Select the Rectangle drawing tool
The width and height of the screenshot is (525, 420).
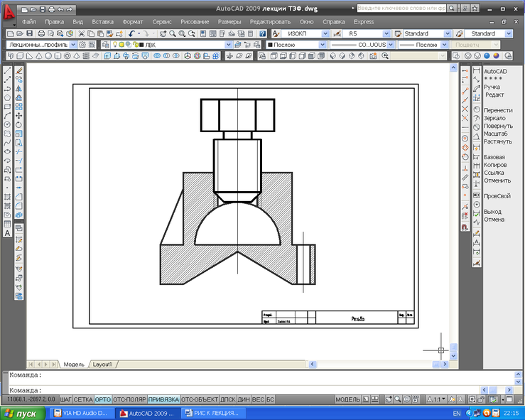[7, 107]
